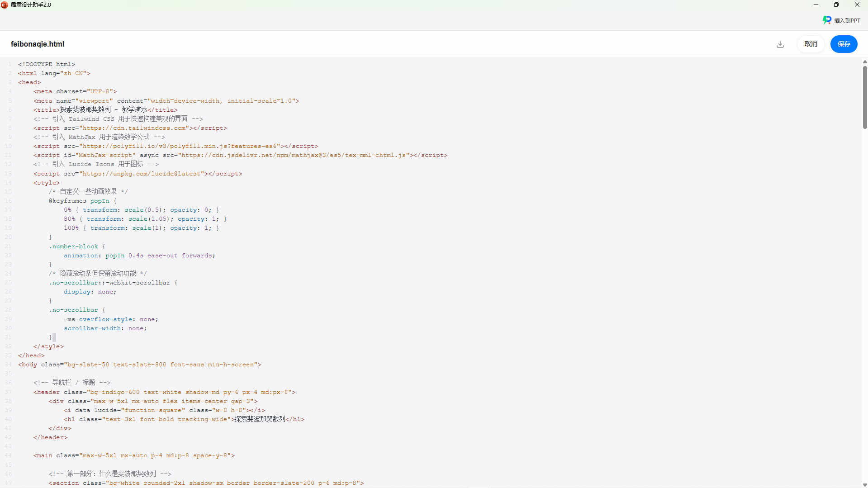Click the 插入到PPT green logo icon
Image resolution: width=868 pixels, height=488 pixels.
click(827, 20)
